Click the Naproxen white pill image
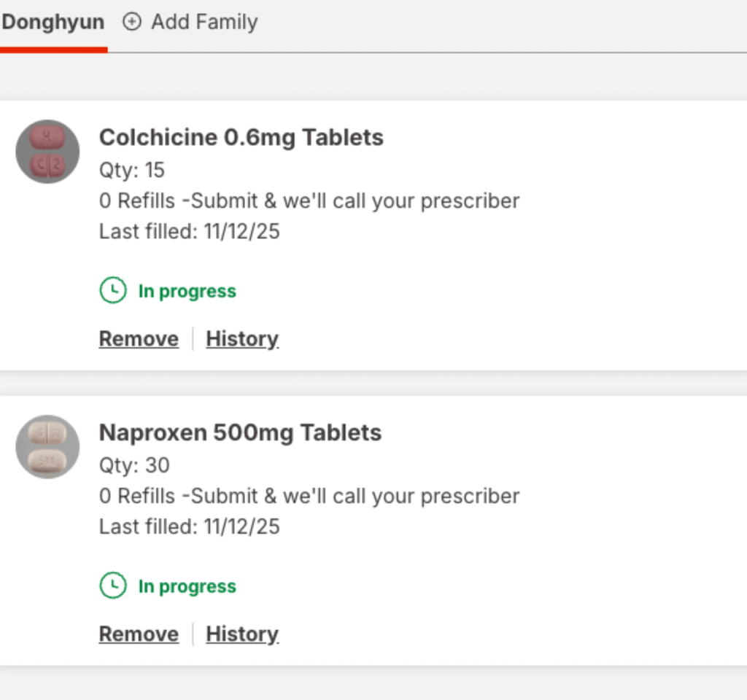747x700 pixels. coord(47,446)
